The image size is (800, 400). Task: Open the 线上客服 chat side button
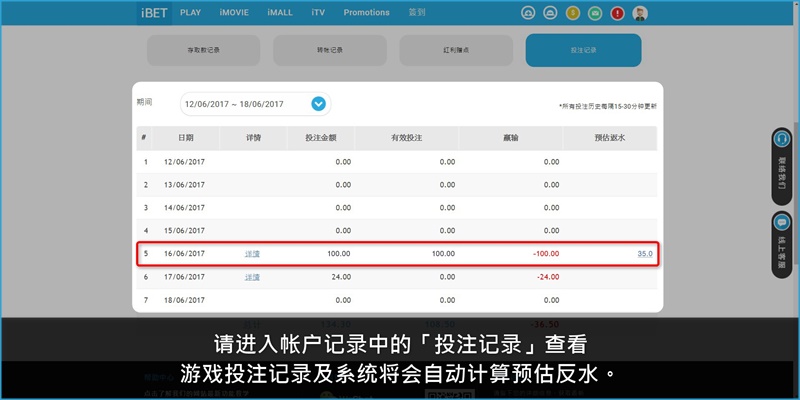coord(782,244)
